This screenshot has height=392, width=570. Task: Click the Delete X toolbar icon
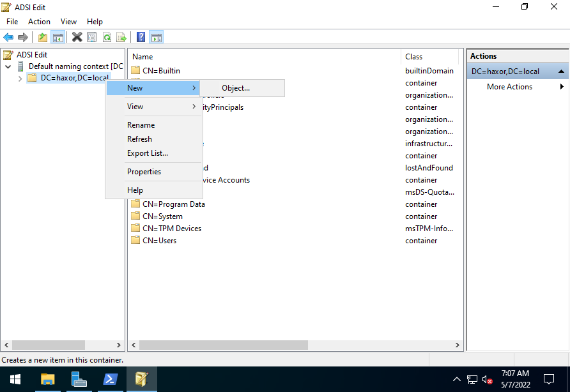pos(77,37)
